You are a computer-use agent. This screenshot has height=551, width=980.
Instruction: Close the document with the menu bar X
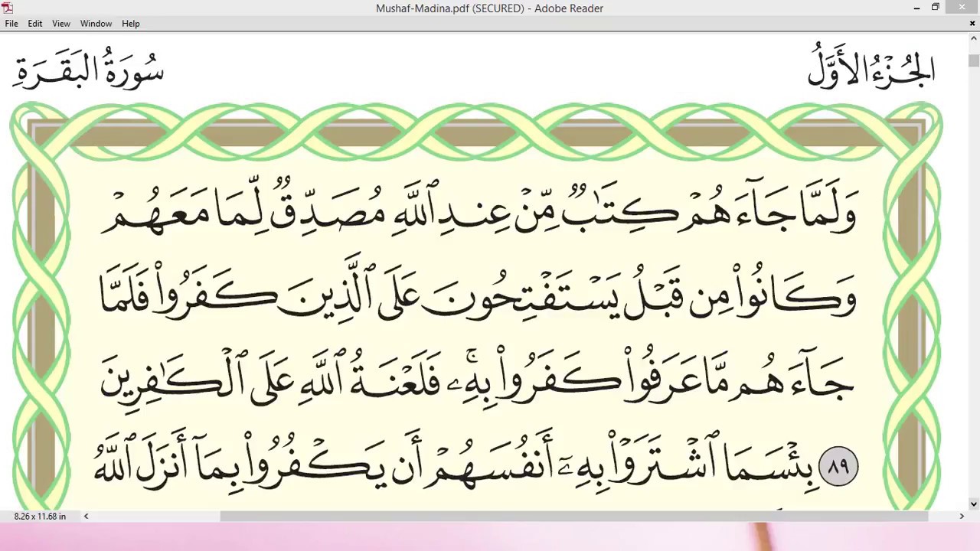972,24
